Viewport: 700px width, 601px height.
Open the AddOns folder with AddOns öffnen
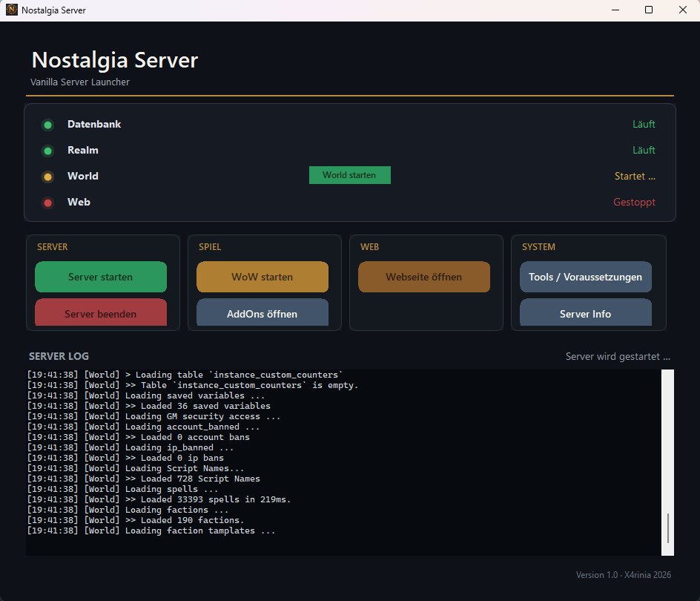pyautogui.click(x=262, y=312)
